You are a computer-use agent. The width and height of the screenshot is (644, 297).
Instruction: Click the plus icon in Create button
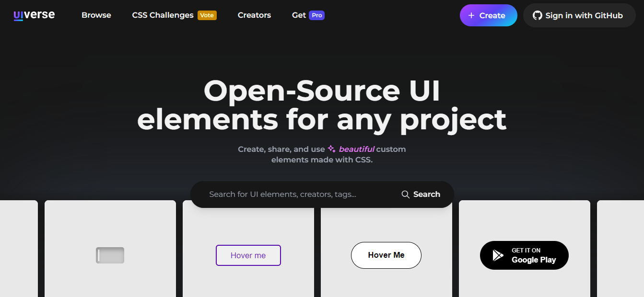(471, 15)
